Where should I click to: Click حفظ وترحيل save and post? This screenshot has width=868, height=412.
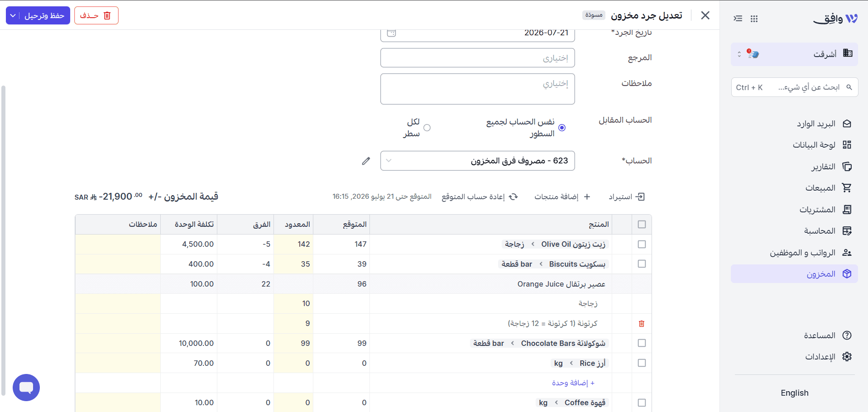point(44,15)
